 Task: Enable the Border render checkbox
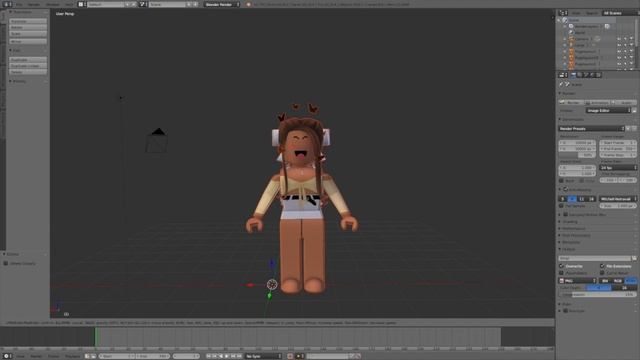click(562, 180)
